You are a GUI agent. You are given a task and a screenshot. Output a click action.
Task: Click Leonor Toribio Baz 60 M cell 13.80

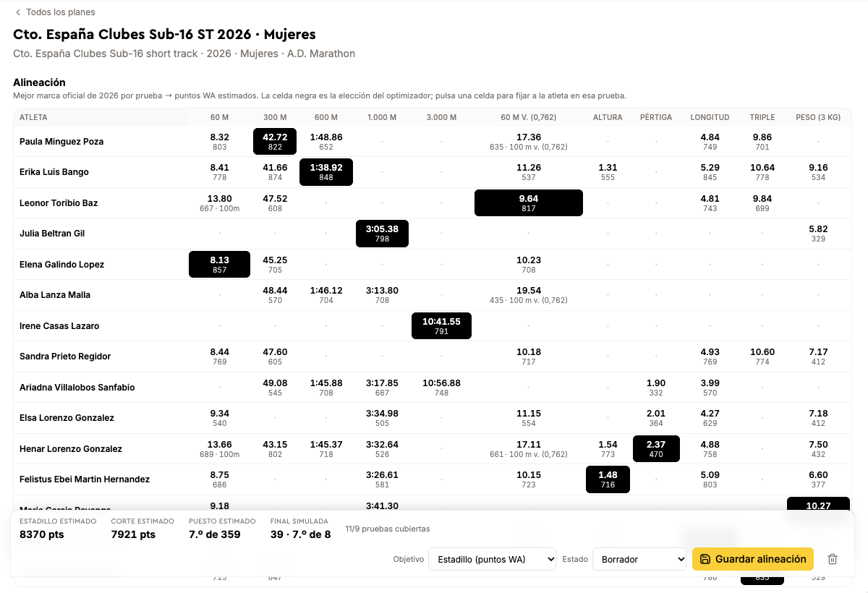point(220,203)
